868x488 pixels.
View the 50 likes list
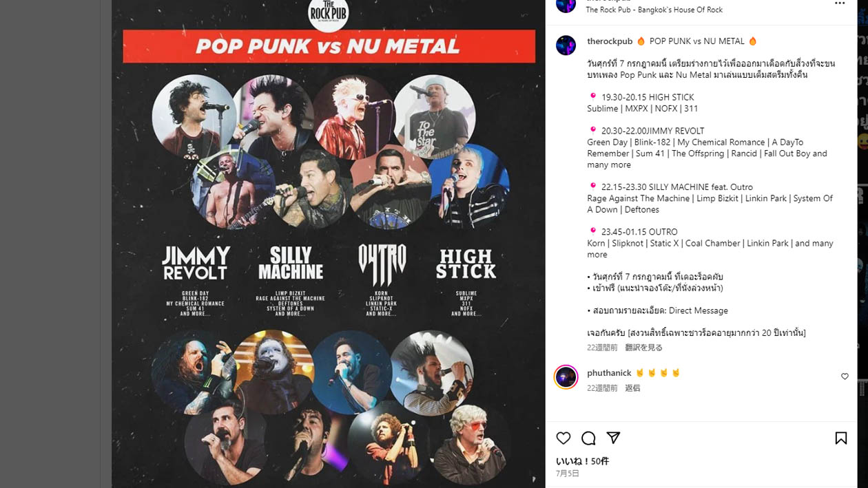tap(582, 461)
